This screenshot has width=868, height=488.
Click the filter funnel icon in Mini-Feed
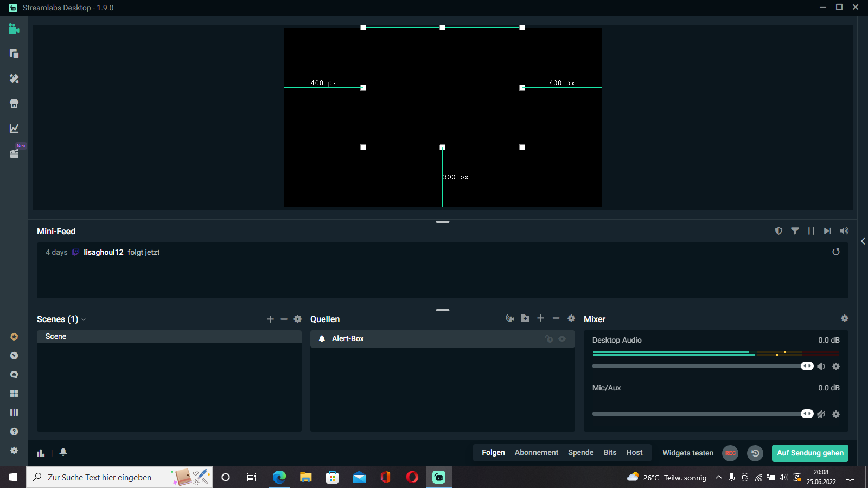795,231
